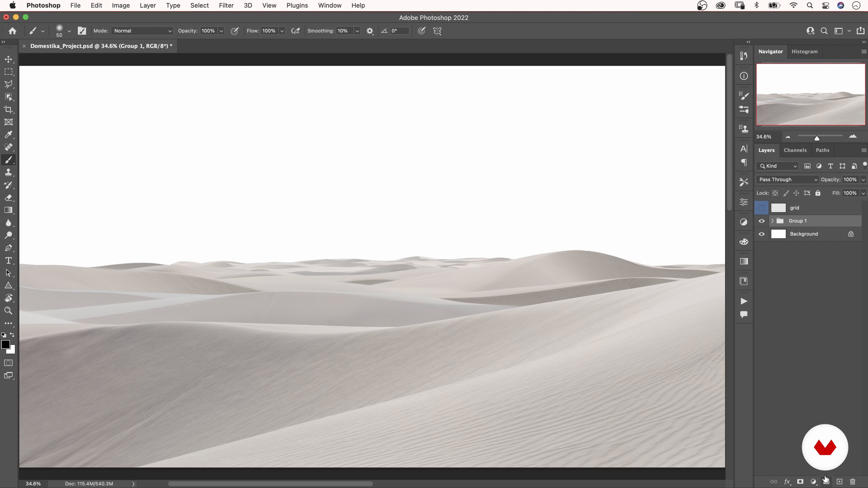Open the brush Opacity dropdown arrow
The height and width of the screenshot is (488, 868).
point(221,31)
